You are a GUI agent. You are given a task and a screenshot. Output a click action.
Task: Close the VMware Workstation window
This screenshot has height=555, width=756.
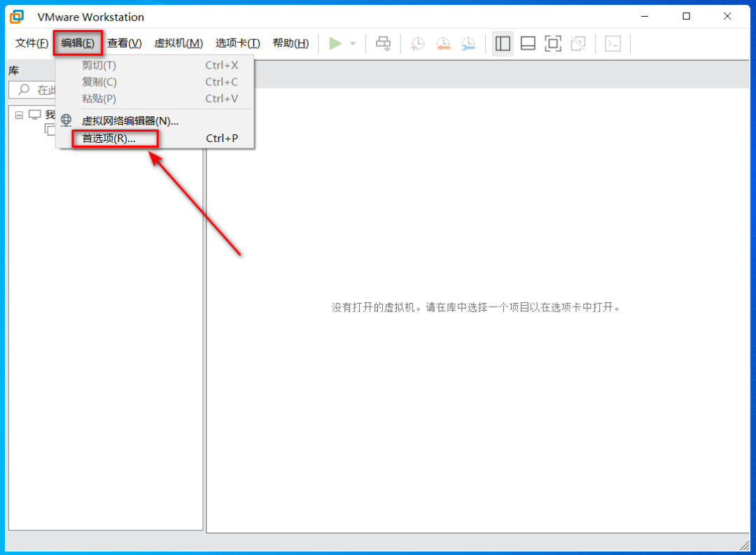tap(727, 16)
